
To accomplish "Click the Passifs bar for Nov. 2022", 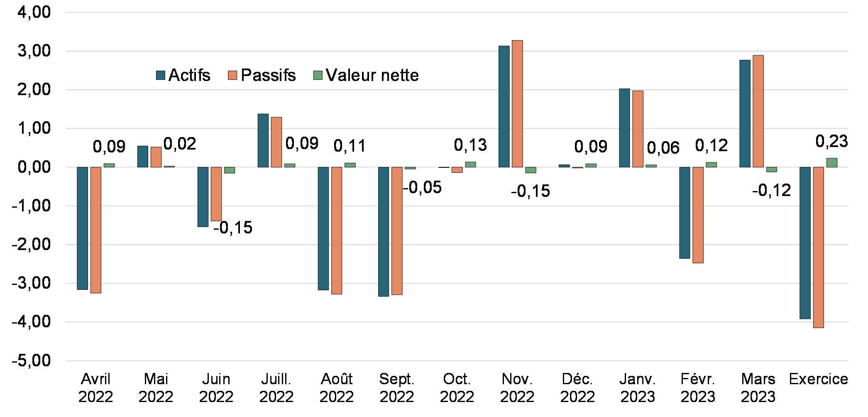I will click(517, 104).
